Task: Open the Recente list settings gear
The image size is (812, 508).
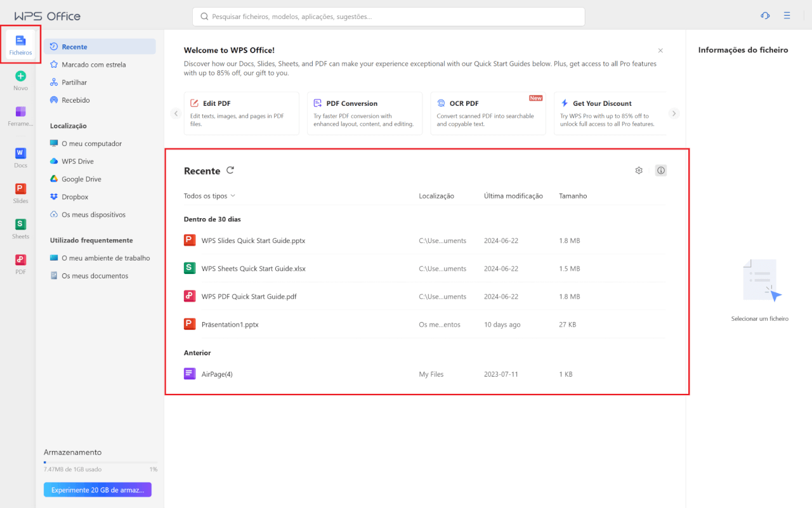Action: [639, 171]
